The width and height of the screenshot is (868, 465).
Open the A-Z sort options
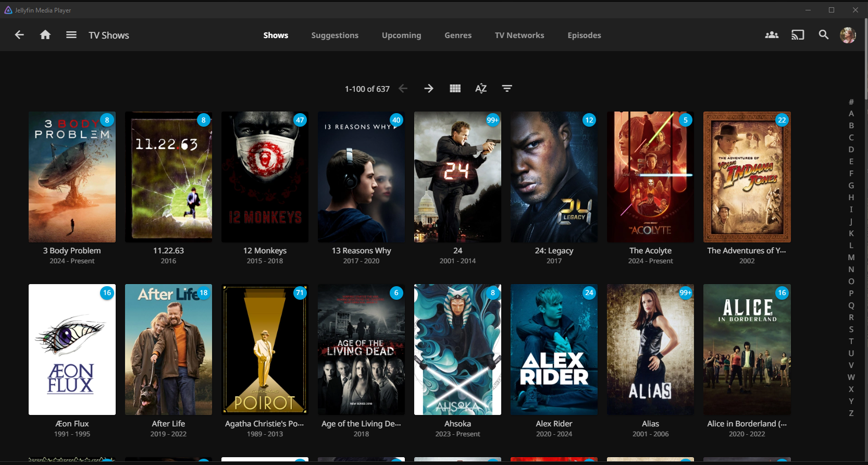click(481, 89)
